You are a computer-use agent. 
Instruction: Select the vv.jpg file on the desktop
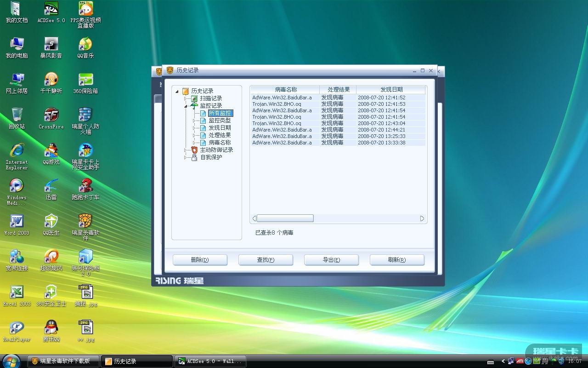pyautogui.click(x=85, y=331)
